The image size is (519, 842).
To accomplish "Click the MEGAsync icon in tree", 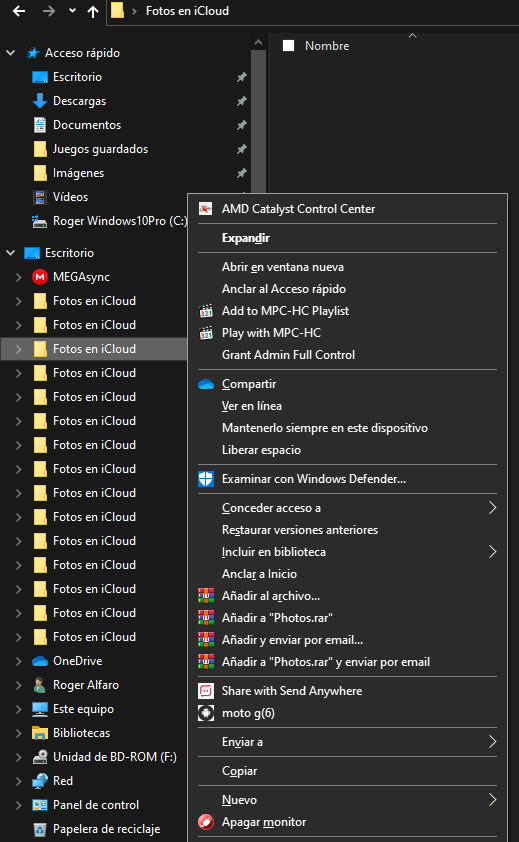I will 40,277.
